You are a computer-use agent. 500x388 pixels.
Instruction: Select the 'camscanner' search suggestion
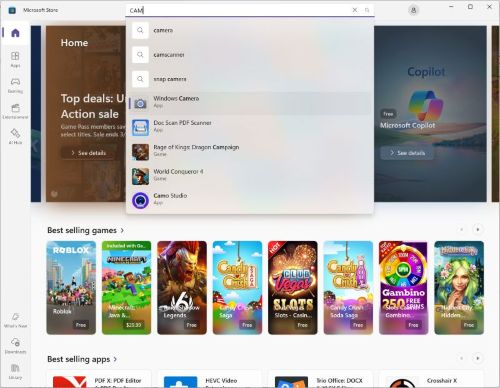coord(250,55)
